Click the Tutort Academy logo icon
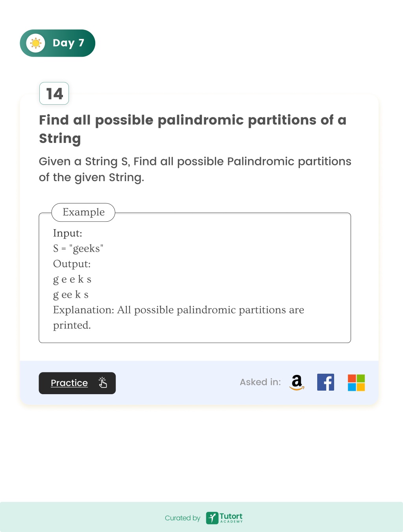Screen dimensions: 403x532 click(212, 518)
